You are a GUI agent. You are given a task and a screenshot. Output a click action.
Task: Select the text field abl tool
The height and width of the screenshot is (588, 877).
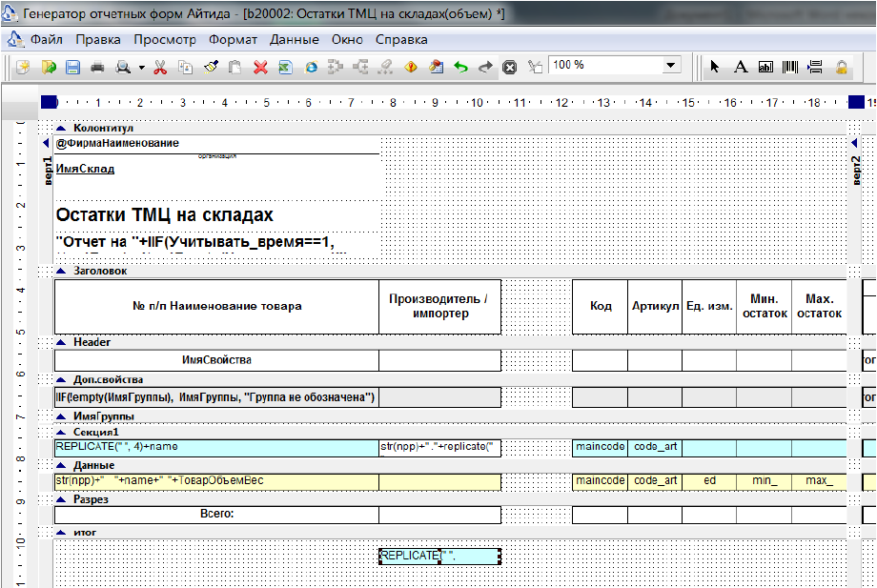765,68
